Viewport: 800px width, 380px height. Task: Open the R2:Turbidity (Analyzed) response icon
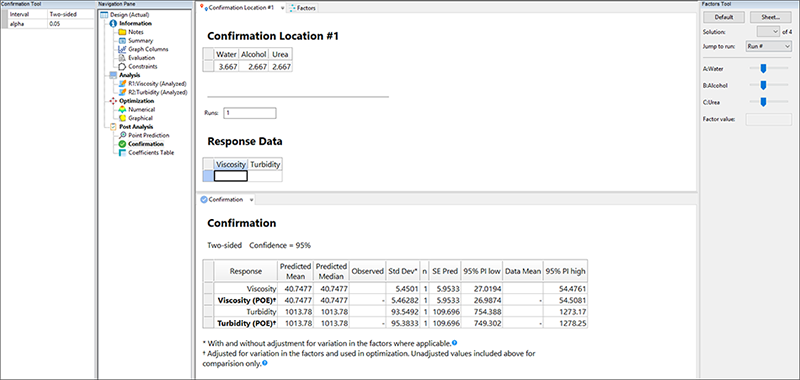(x=122, y=92)
